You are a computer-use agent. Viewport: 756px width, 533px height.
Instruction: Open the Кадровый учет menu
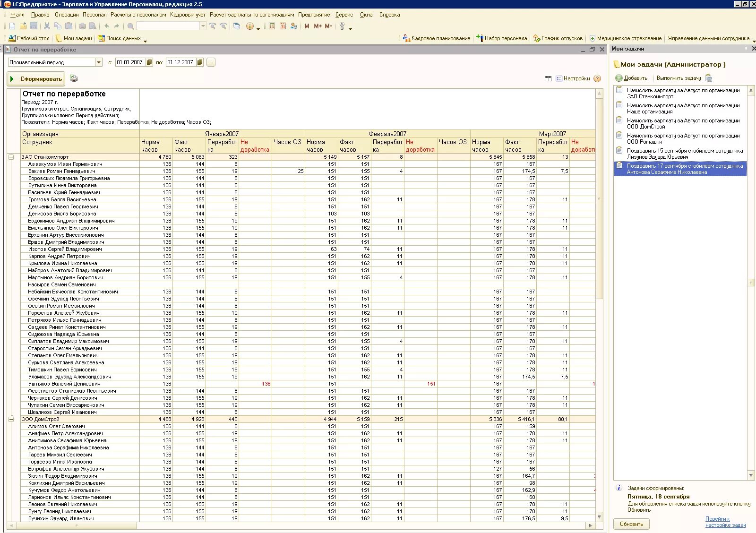(x=188, y=15)
